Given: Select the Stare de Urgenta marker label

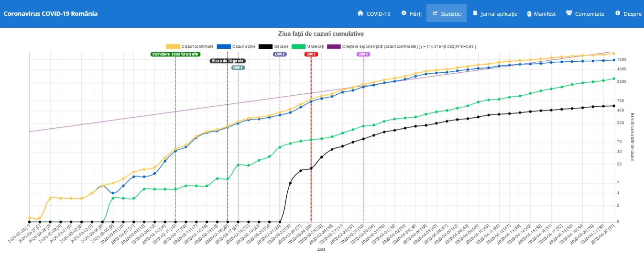Looking at the screenshot, I should [228, 61].
